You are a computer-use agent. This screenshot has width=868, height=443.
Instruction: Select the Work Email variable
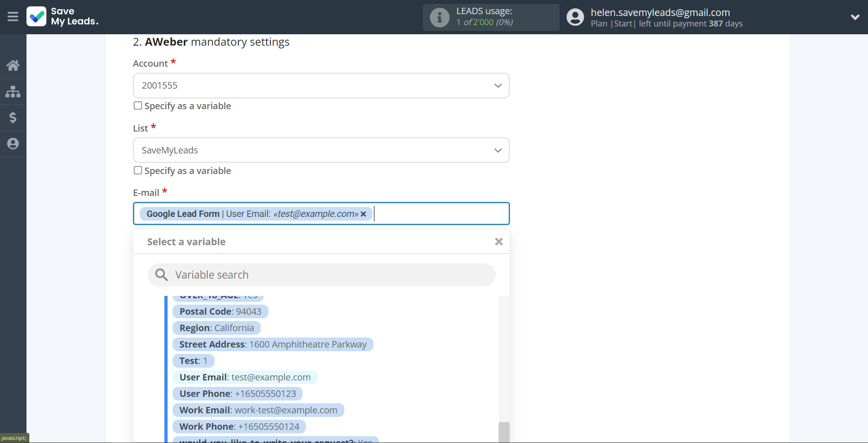point(258,410)
